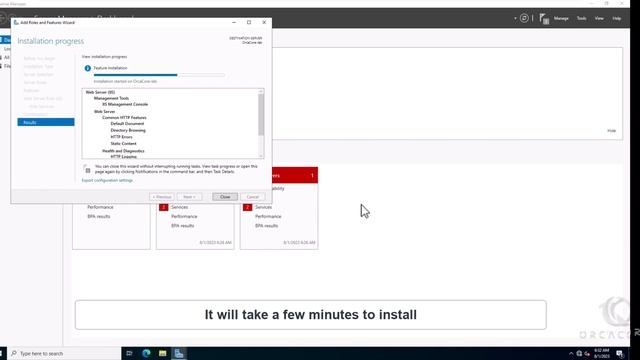Click the network icon in system tray
Screen dimensions: 640x360
pyautogui.click(x=579, y=353)
